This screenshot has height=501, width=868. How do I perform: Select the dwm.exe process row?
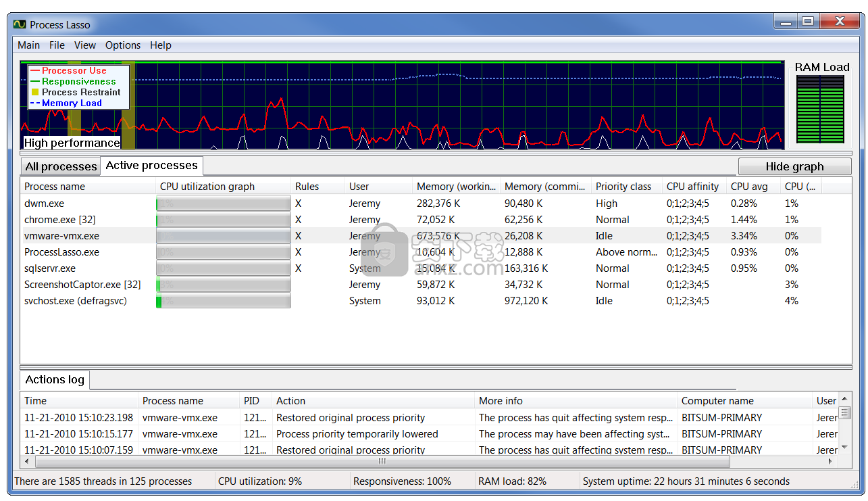(x=420, y=204)
